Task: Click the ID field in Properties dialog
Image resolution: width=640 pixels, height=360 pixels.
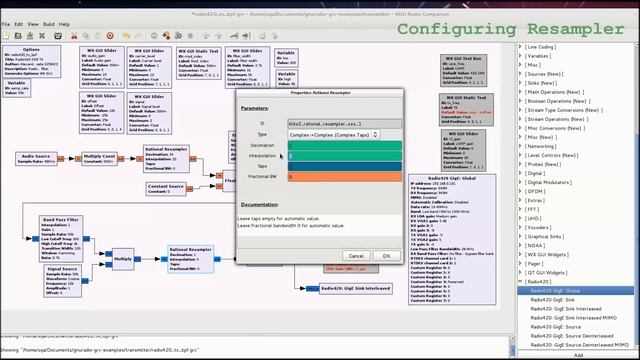Action: point(344,124)
